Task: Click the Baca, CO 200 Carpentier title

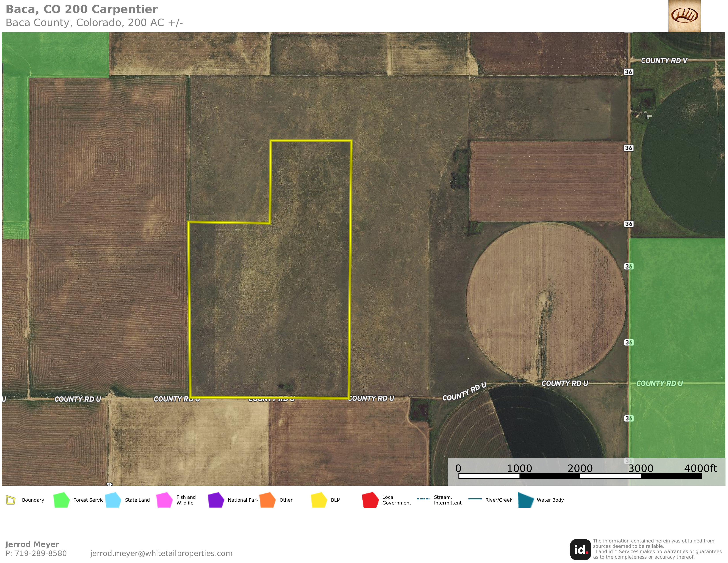Action: pos(82,9)
